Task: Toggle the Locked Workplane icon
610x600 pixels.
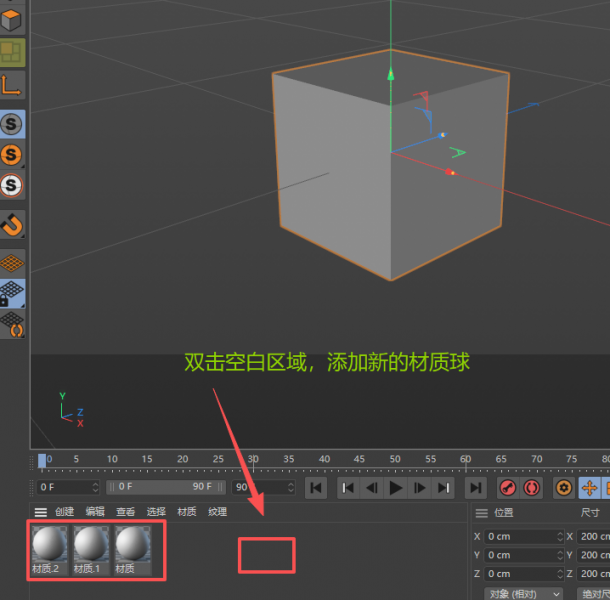Action: [12, 293]
